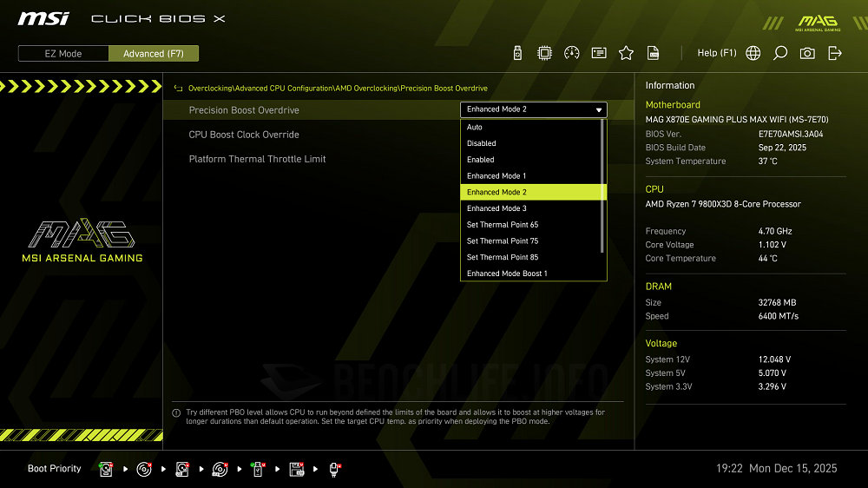
Task: Click the back arrow in breadcrumb path
Action: (x=178, y=89)
